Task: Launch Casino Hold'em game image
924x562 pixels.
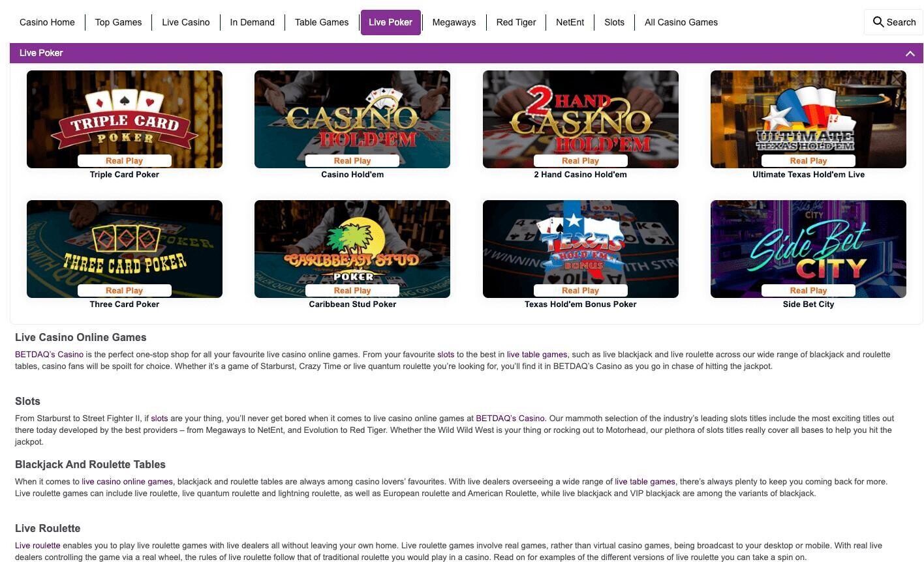Action: coord(352,119)
